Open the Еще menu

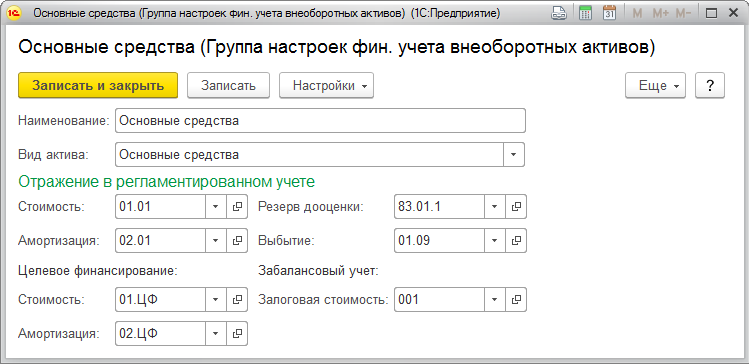[x=655, y=86]
